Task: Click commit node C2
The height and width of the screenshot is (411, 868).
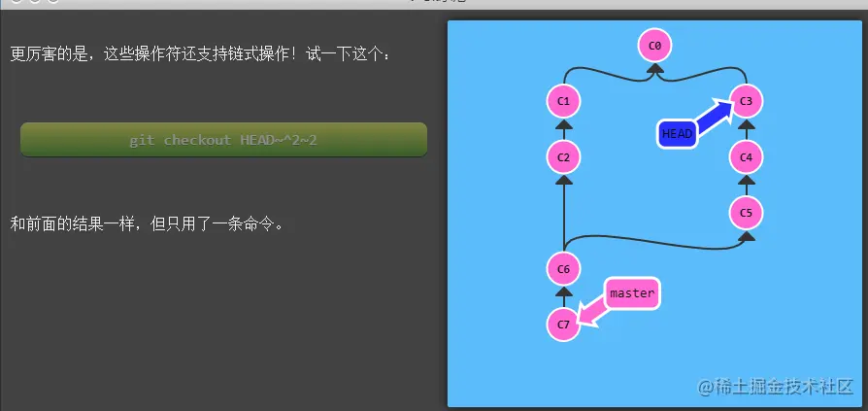Action: (563, 157)
